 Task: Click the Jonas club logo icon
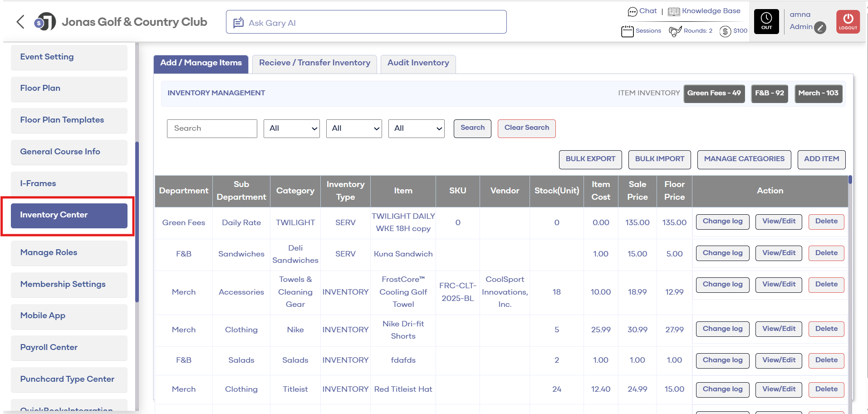pos(45,22)
